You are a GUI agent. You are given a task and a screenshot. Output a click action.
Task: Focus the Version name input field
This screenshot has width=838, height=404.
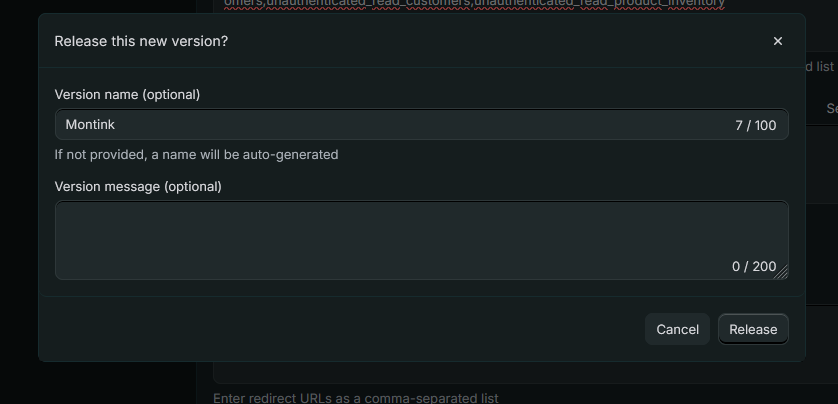400,125
